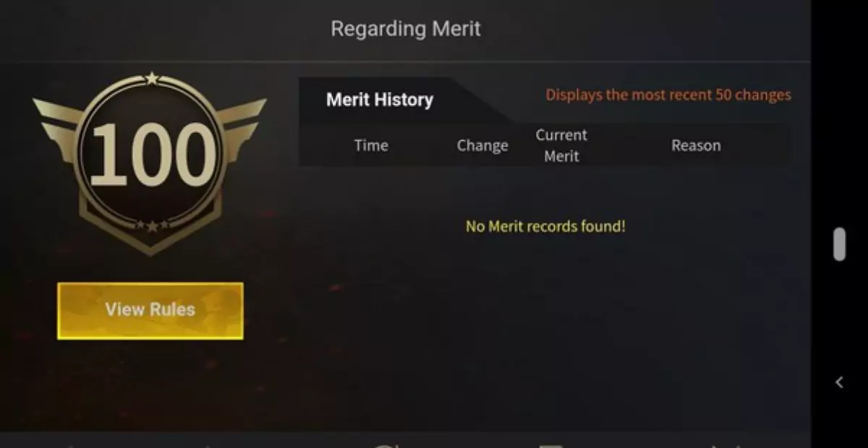Tap the partially visible square icon at bottom
Viewport: 868px width, 448px height.
coord(553,444)
